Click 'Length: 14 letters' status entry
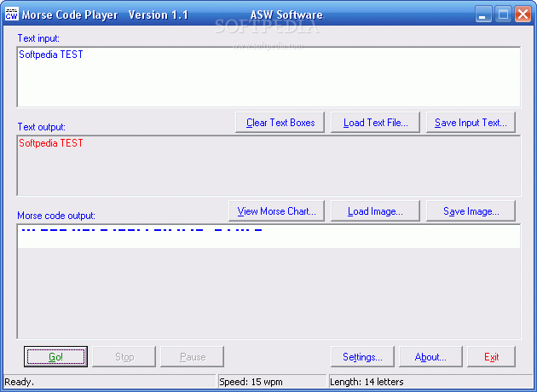This screenshot has width=537, height=392. coord(367,382)
